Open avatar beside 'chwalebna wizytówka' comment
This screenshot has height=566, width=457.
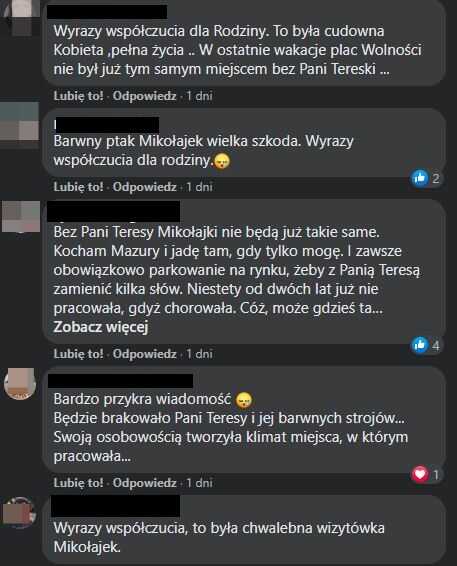tap(19, 512)
